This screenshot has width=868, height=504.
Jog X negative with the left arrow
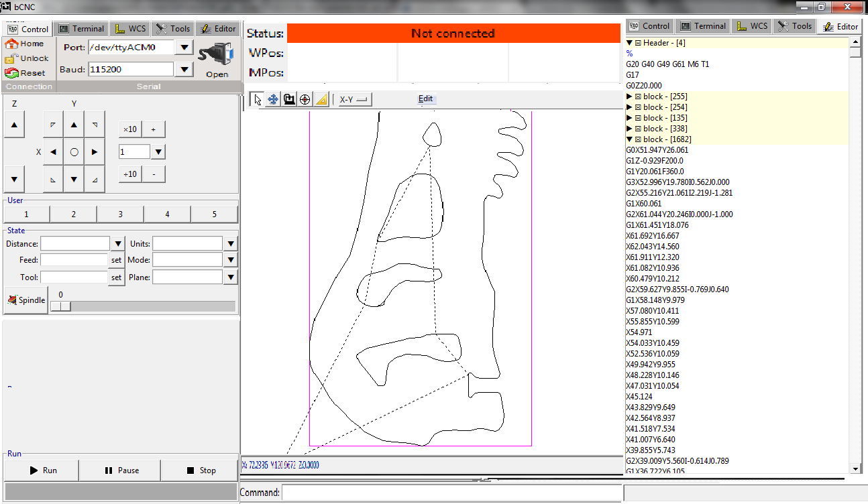coord(53,152)
